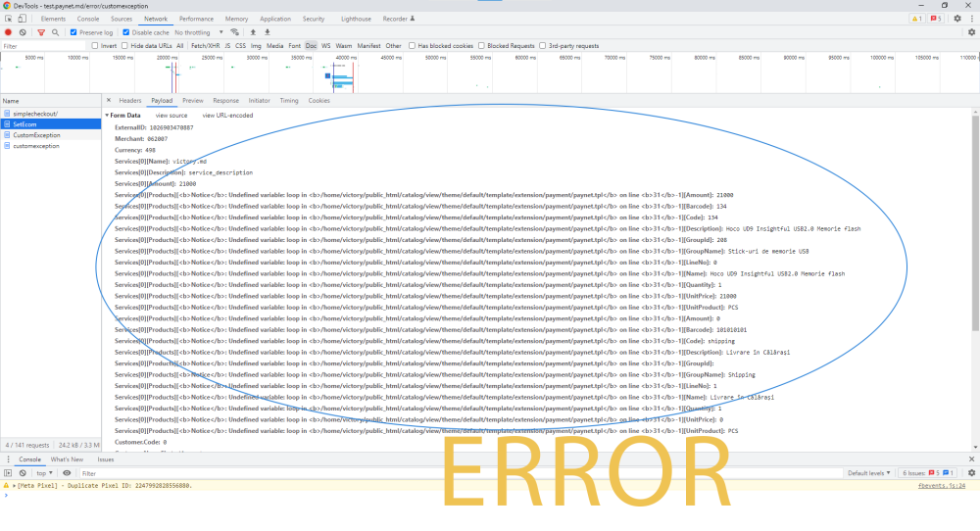Open the Default levels dropdown

[868, 473]
